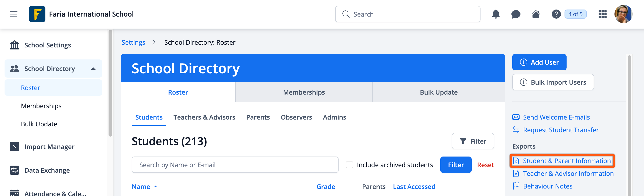
Task: Open the hamburger navigation menu
Action: 13,14
